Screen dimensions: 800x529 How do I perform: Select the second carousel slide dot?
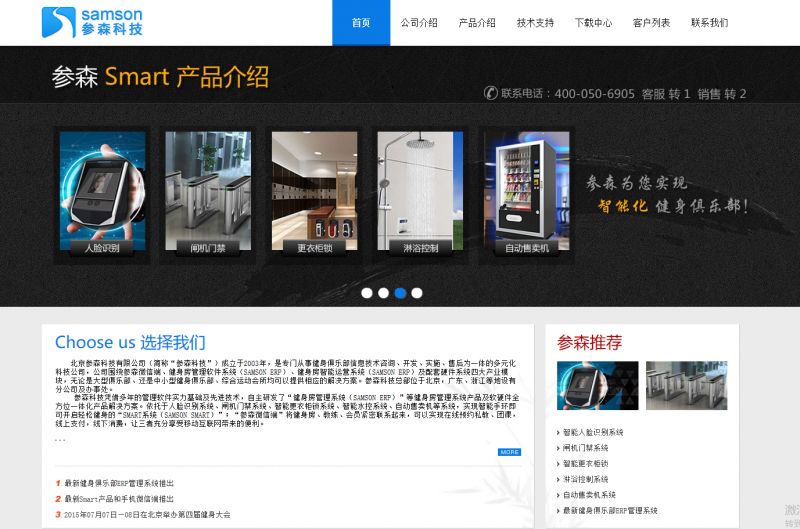[x=384, y=293]
